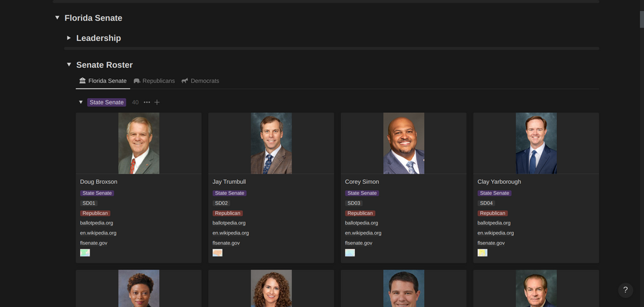Click the page vertical scrollbar thumb
Image resolution: width=644 pixels, height=307 pixels.
(641, 19)
